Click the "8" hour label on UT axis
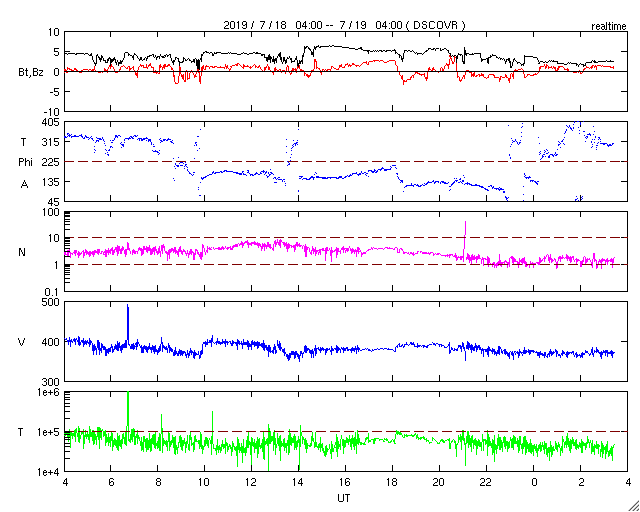Screen dimensions: 640x512 tap(158, 483)
